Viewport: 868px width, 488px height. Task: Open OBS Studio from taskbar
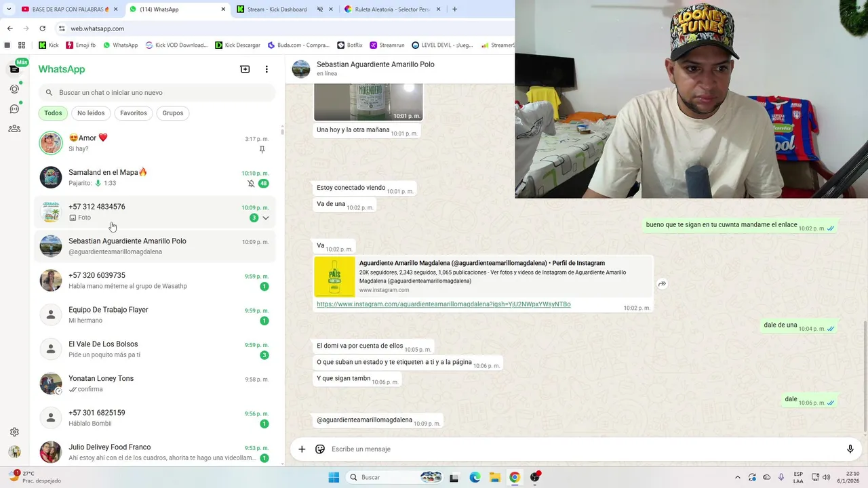[x=535, y=477]
